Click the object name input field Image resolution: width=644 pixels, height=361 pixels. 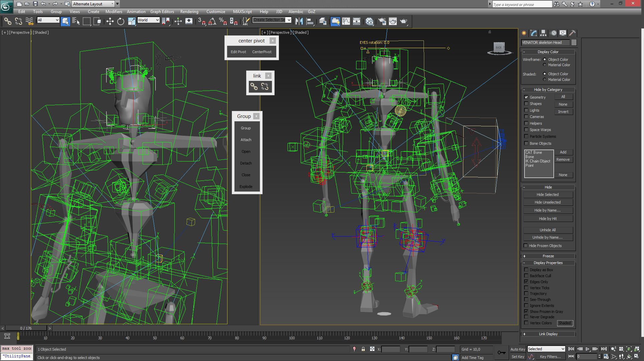tap(545, 42)
